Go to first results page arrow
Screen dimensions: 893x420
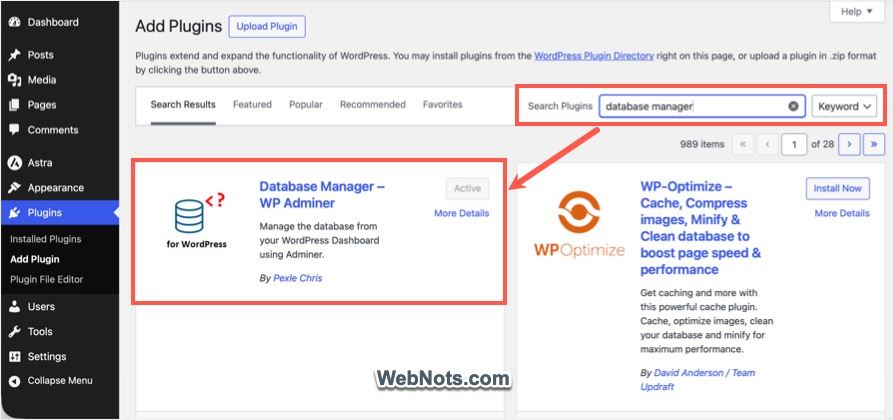(x=743, y=144)
